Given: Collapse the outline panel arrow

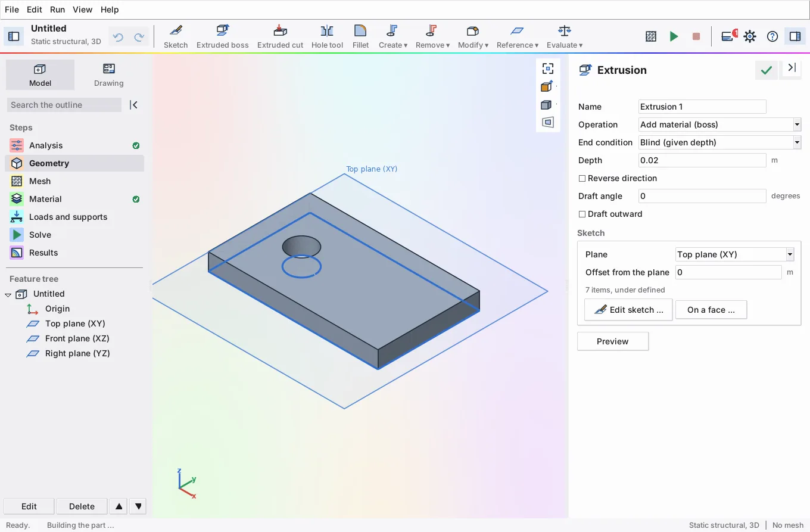Looking at the screenshot, I should point(134,105).
